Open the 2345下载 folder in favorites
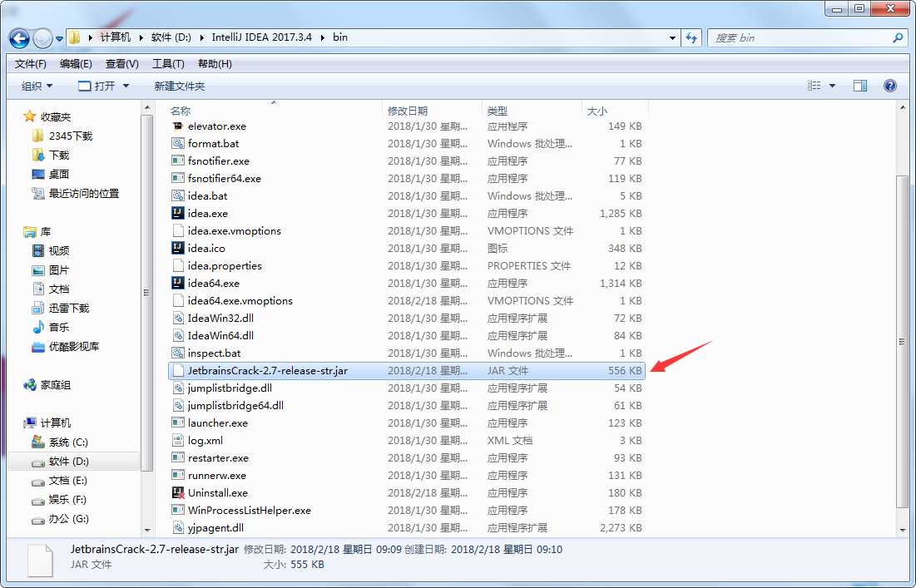 click(x=63, y=136)
